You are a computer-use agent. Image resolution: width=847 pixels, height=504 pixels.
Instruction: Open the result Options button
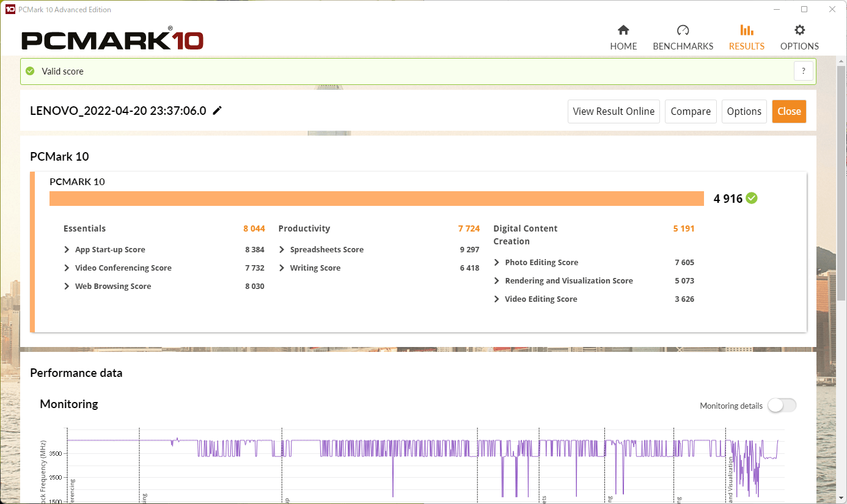744,111
